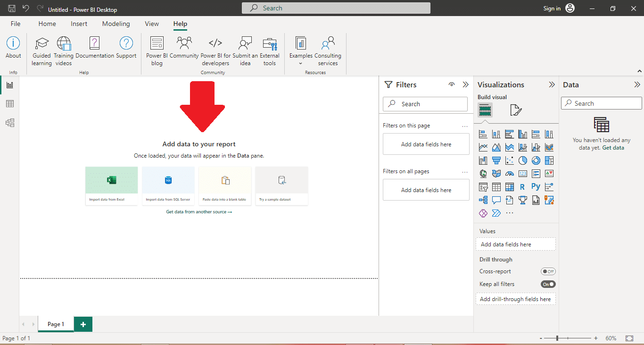Open the Documentation help icon
644x345 pixels.
(x=95, y=48)
